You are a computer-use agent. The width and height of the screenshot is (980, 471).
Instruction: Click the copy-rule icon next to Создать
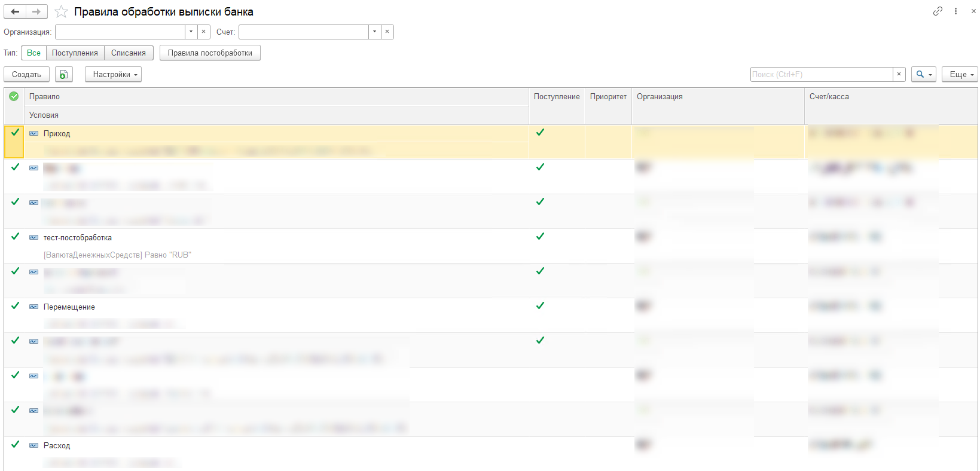(64, 75)
